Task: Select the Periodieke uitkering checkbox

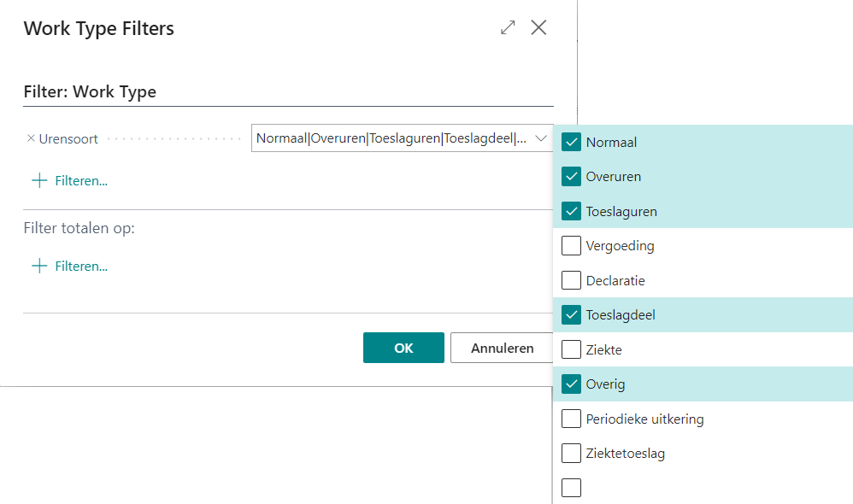Action: [x=571, y=419]
